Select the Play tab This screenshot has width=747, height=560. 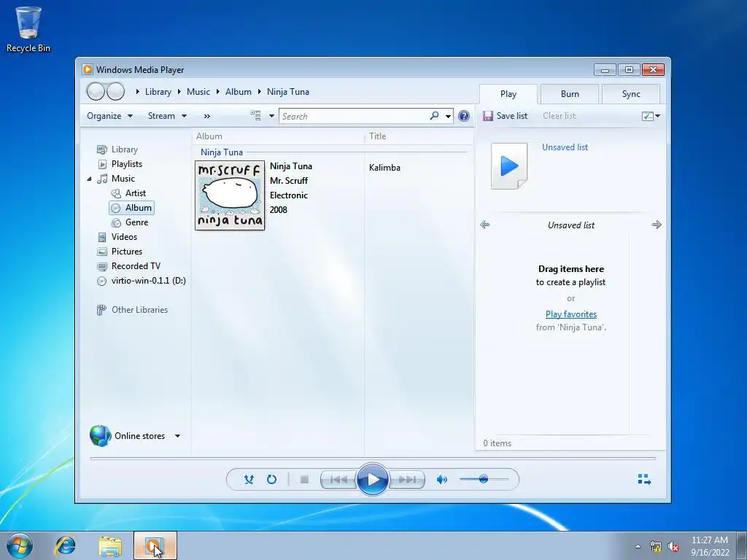508,94
